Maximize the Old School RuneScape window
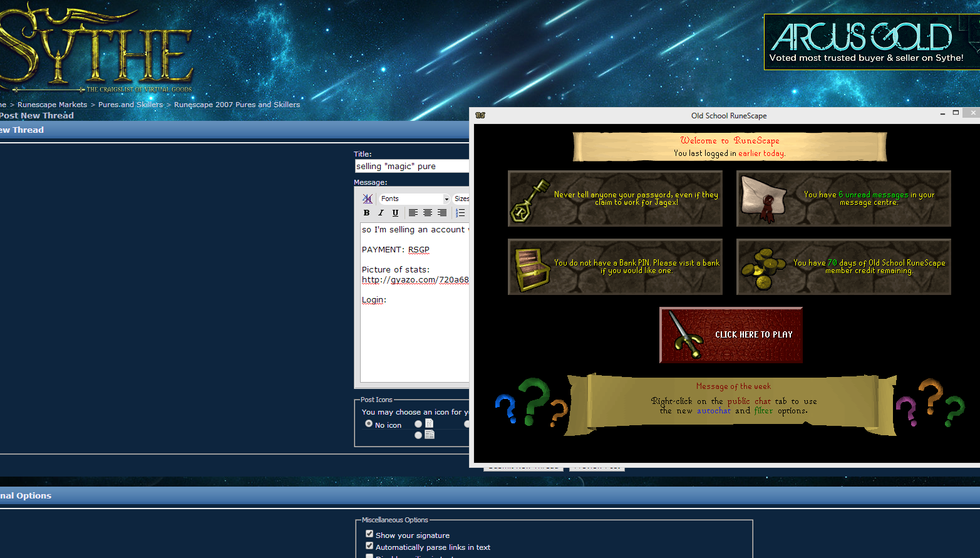 [x=956, y=113]
